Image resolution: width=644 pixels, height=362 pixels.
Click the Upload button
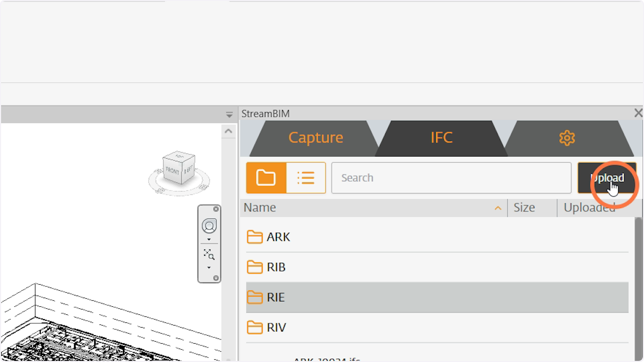[607, 178]
